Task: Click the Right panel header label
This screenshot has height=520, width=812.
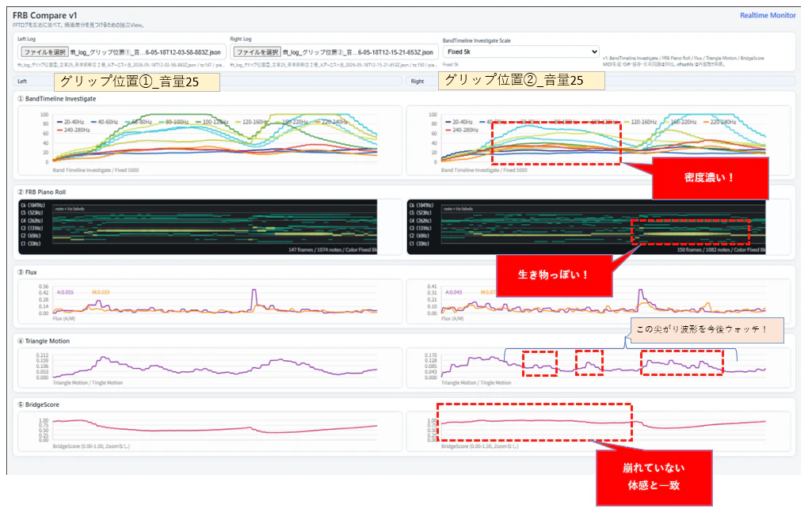Action: pos(417,82)
